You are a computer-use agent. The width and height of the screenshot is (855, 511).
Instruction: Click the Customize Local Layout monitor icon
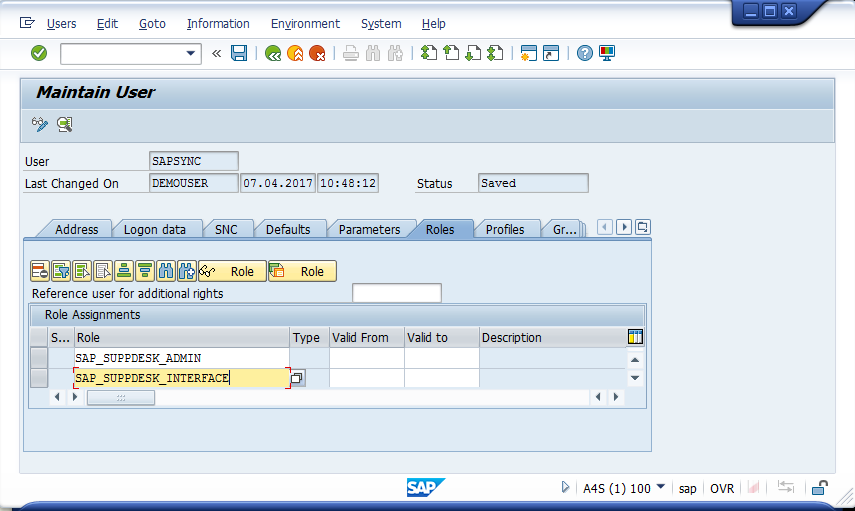coord(607,53)
